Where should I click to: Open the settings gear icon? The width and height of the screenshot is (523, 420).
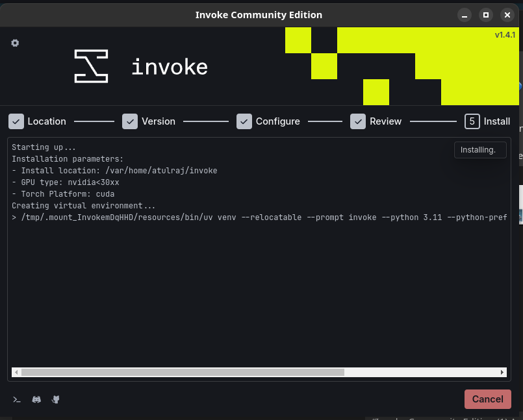coord(15,43)
